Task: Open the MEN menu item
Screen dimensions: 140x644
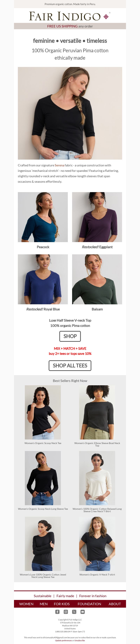Action: click(x=44, y=604)
